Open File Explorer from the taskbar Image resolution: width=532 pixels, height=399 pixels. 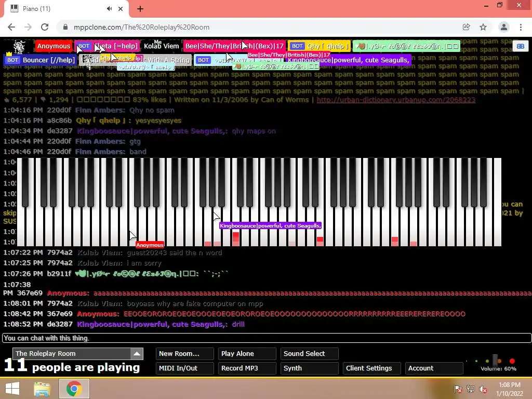point(42,389)
